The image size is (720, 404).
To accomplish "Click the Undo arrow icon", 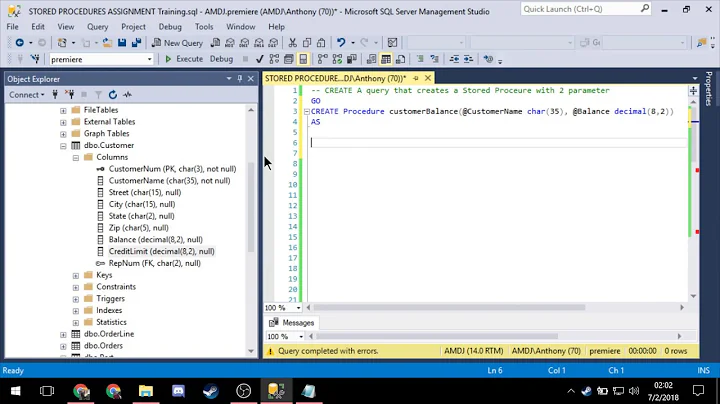I will tap(341, 43).
